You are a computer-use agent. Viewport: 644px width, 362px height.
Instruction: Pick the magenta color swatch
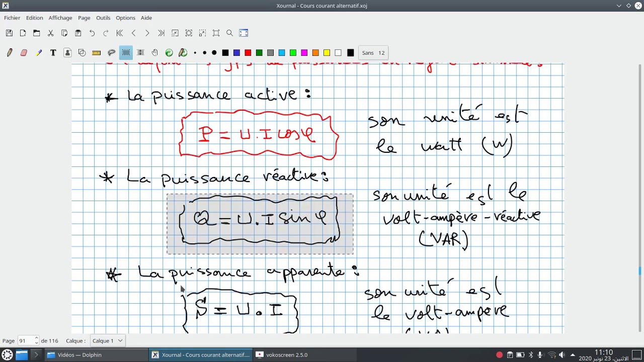coord(304,53)
